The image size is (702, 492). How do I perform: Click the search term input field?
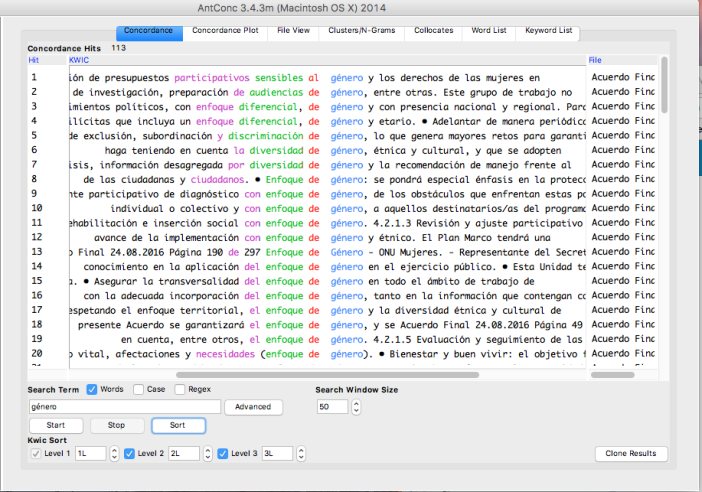(x=124, y=407)
